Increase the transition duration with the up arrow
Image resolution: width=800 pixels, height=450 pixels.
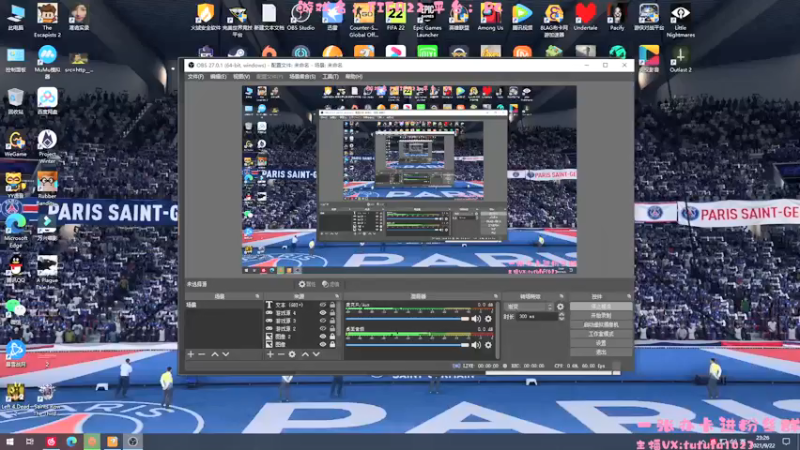pyautogui.click(x=561, y=314)
